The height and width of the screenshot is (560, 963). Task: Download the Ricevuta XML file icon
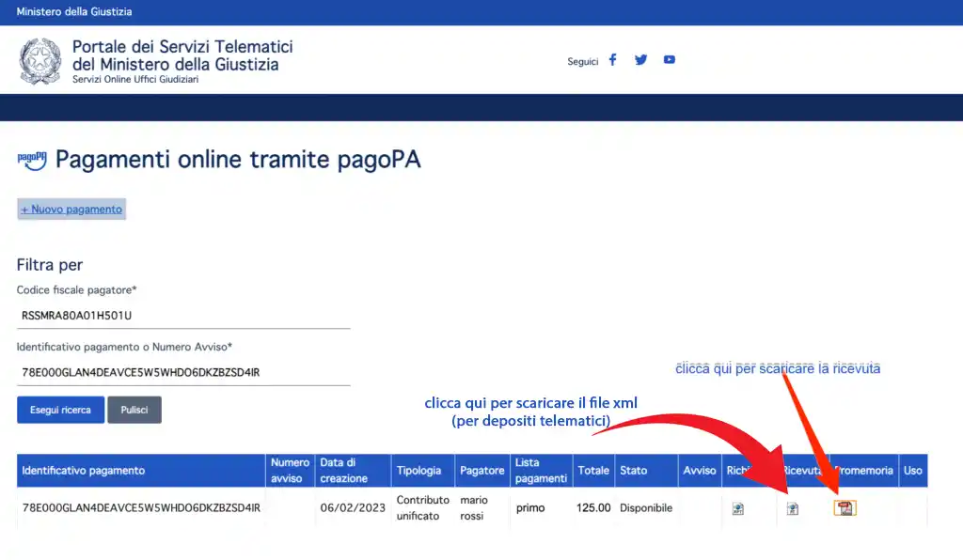pos(792,507)
